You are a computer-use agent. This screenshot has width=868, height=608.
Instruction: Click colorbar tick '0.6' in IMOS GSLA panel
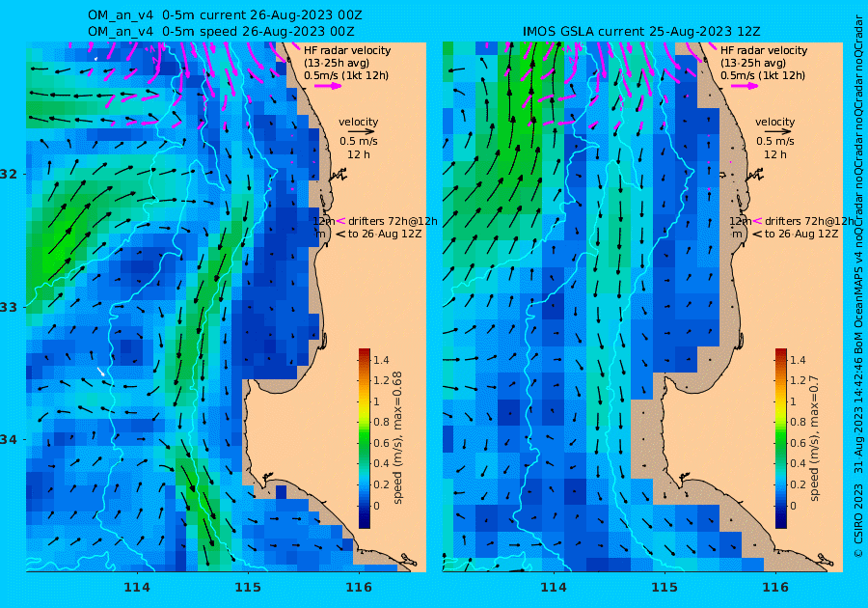point(798,443)
